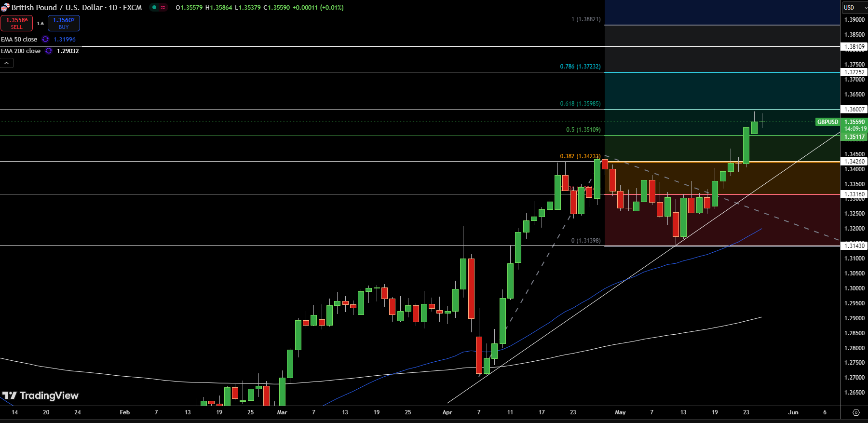This screenshot has height=423, width=868.
Task: Click the refresh icon beside EMA 200 close
Action: (49, 51)
